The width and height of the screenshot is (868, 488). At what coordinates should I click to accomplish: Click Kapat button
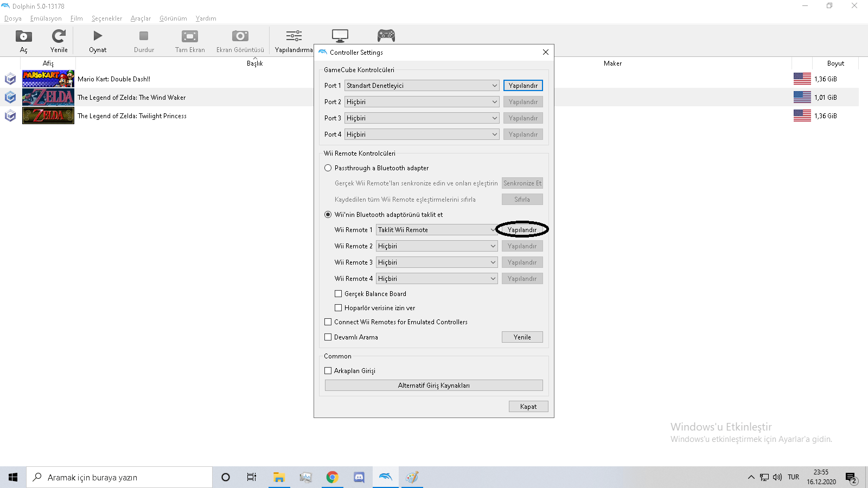[528, 407]
